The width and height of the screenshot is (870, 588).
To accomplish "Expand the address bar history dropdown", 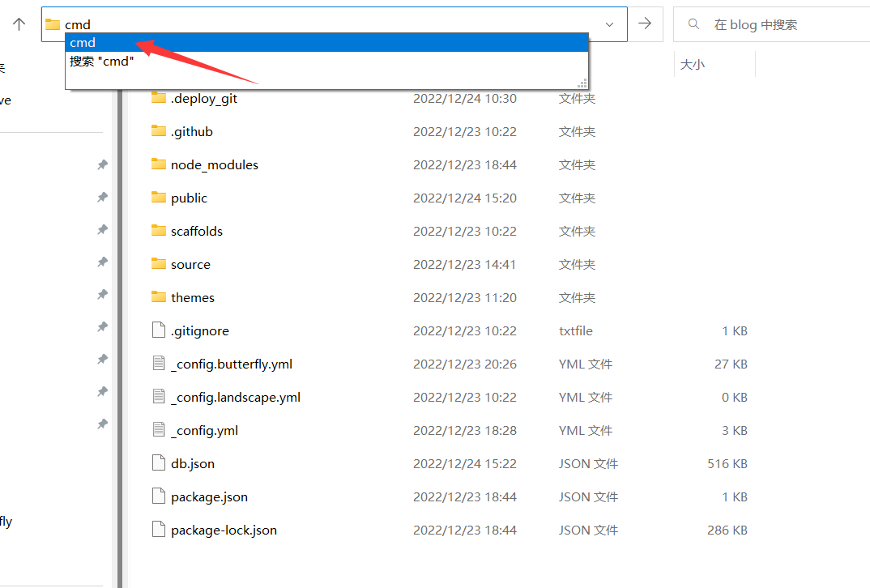I will pyautogui.click(x=609, y=24).
